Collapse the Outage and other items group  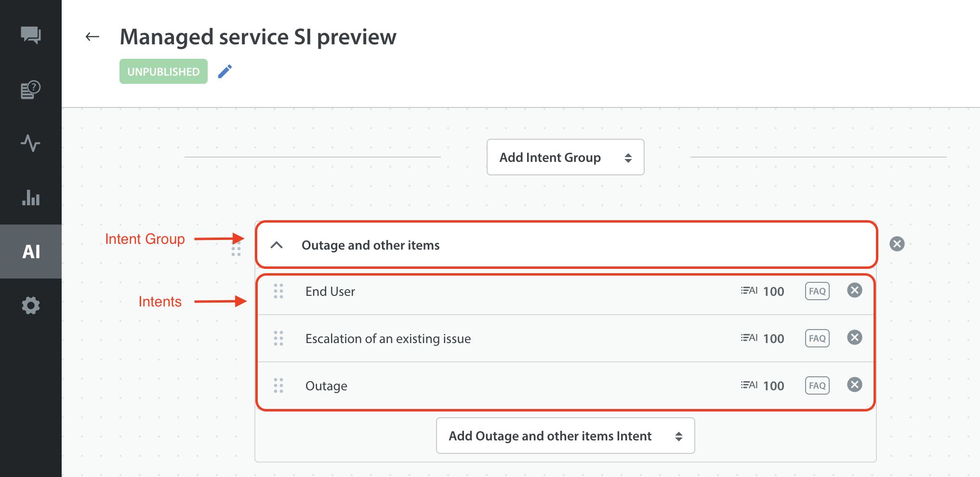point(277,245)
